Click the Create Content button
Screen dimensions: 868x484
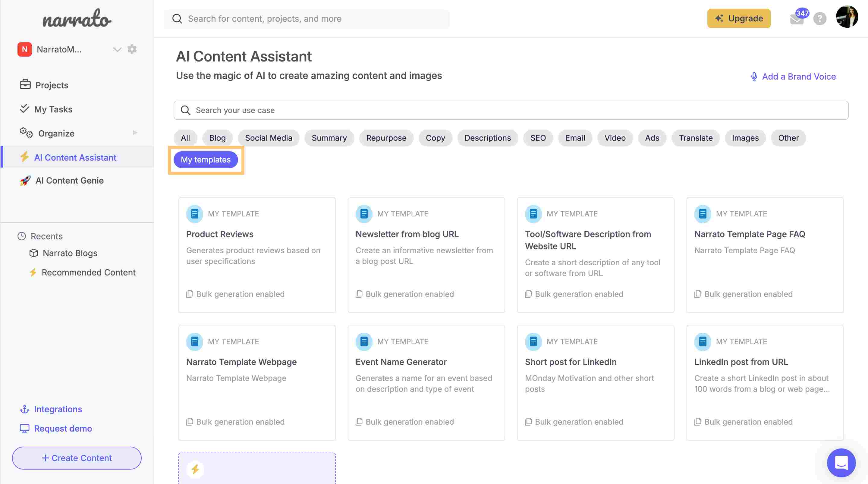click(x=77, y=458)
